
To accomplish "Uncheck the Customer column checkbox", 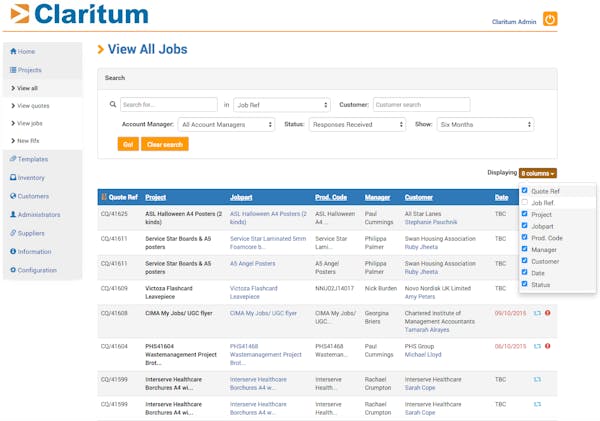I will coord(525,260).
